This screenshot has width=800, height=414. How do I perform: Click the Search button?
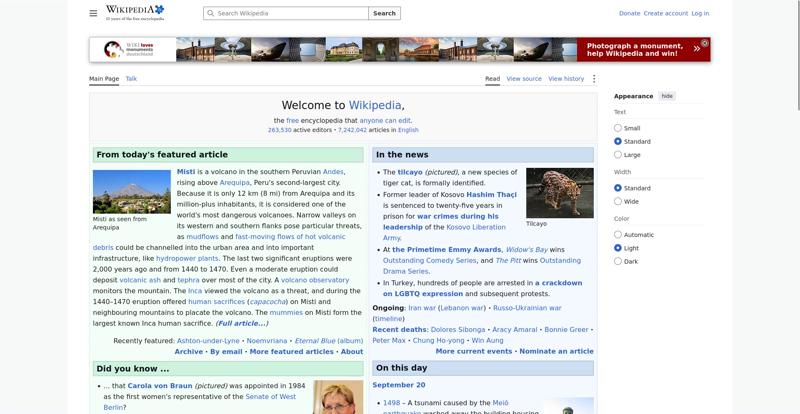point(384,13)
